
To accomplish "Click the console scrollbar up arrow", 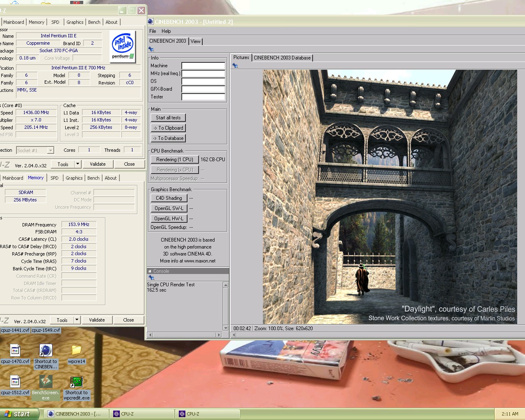I will (x=226, y=285).
